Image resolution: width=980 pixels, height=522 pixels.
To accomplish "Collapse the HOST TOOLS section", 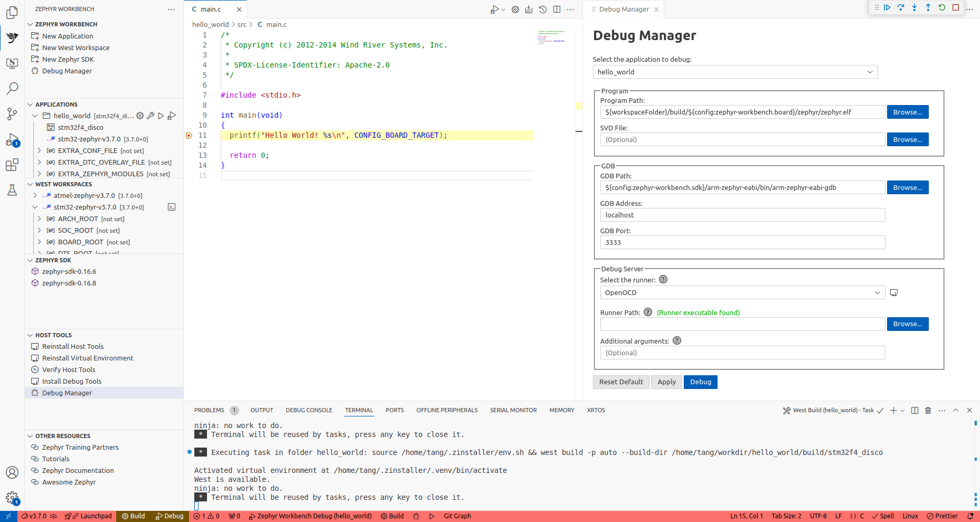I will 31,335.
